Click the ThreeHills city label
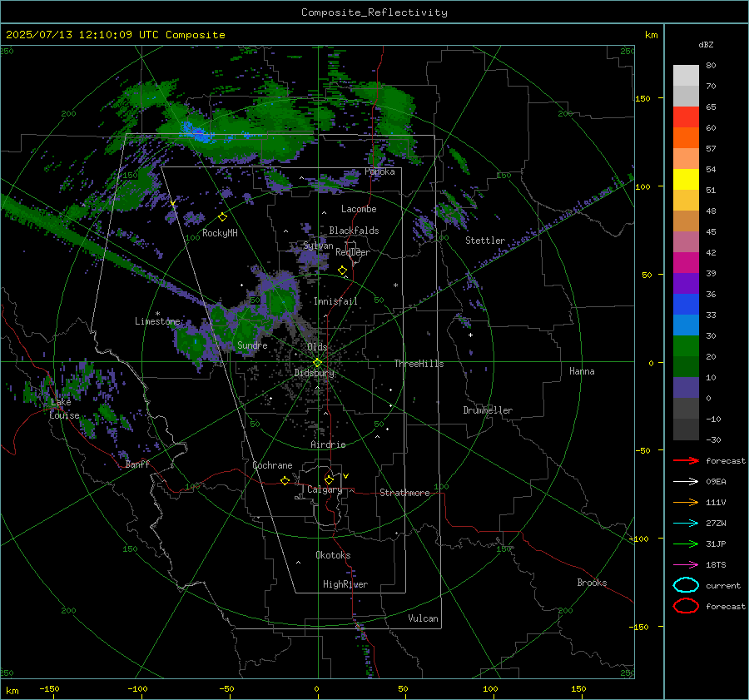The width and height of the screenshot is (749, 700). (419, 364)
